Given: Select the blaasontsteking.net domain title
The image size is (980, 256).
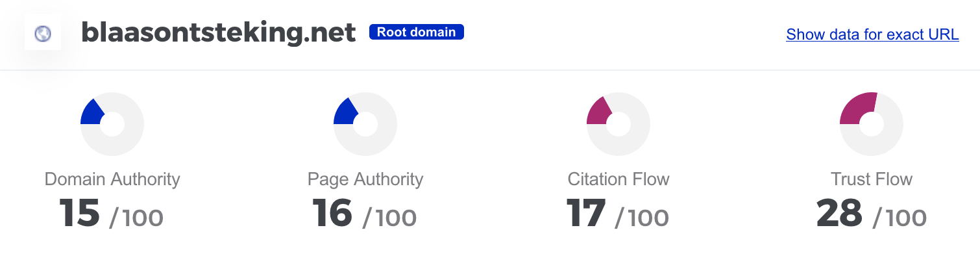Looking at the screenshot, I should coord(219,32).
